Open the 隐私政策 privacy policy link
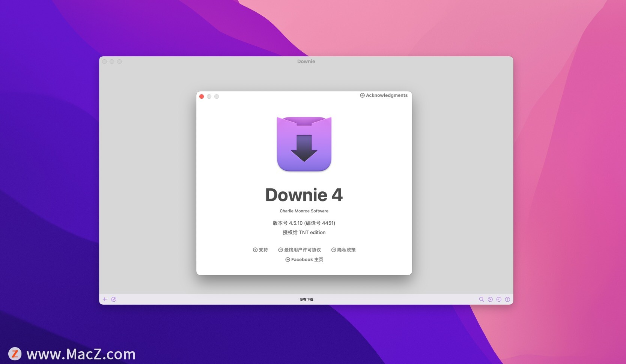This screenshot has width=626, height=364. click(343, 250)
